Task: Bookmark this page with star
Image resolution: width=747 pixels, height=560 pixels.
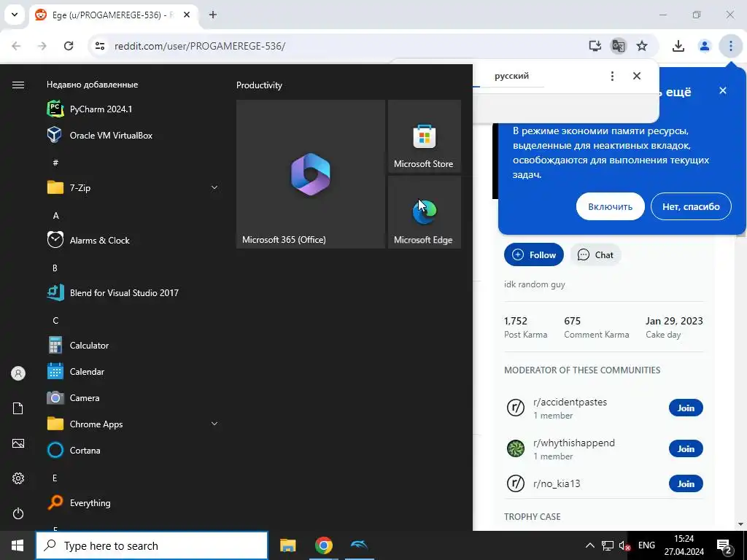Action: pyautogui.click(x=642, y=46)
